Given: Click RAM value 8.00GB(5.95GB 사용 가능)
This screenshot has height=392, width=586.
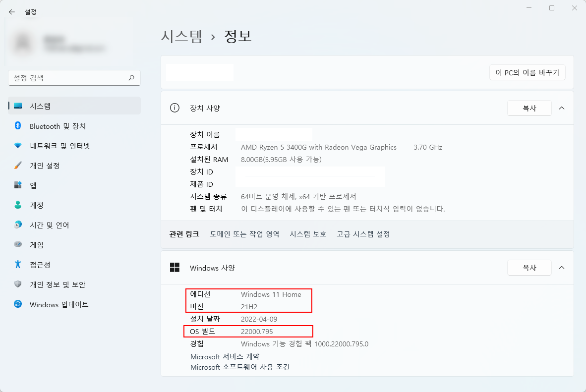Looking at the screenshot, I should coord(281,160).
